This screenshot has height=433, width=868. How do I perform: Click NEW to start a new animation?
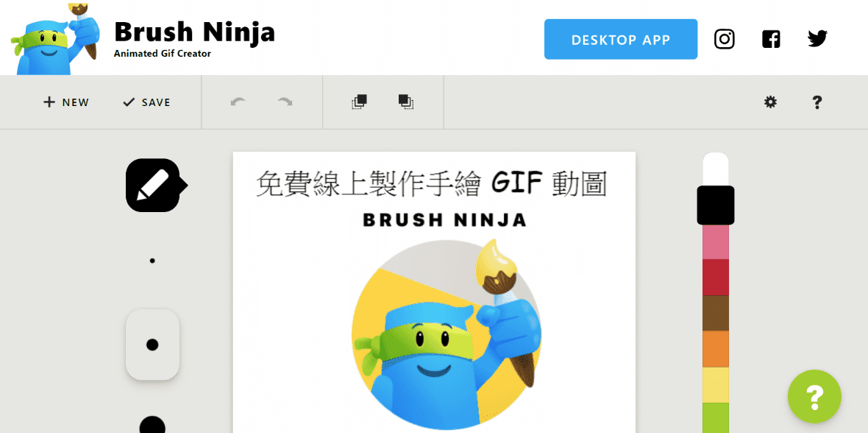[66, 102]
